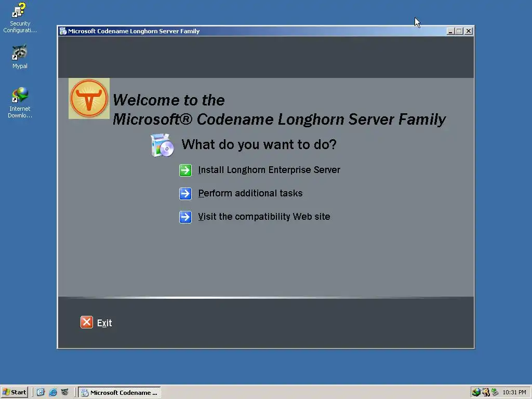Click the first Quick Launch icon

pos(41,393)
